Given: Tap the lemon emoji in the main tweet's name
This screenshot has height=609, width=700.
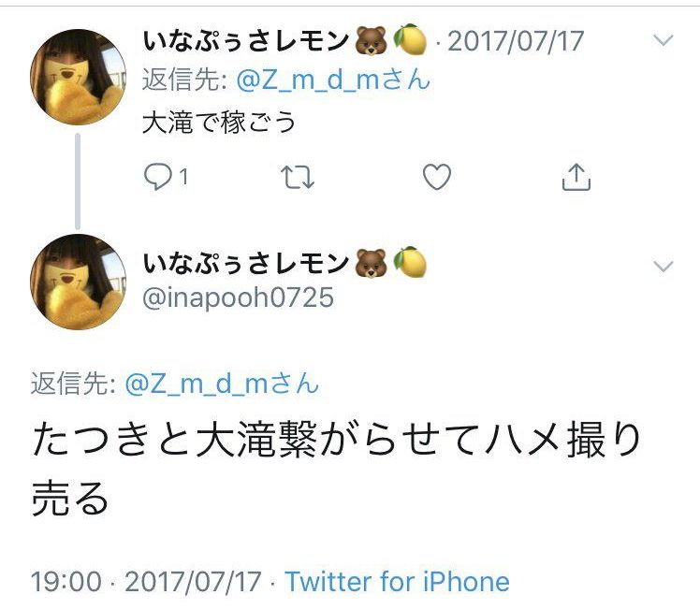Looking at the screenshot, I should (410, 263).
